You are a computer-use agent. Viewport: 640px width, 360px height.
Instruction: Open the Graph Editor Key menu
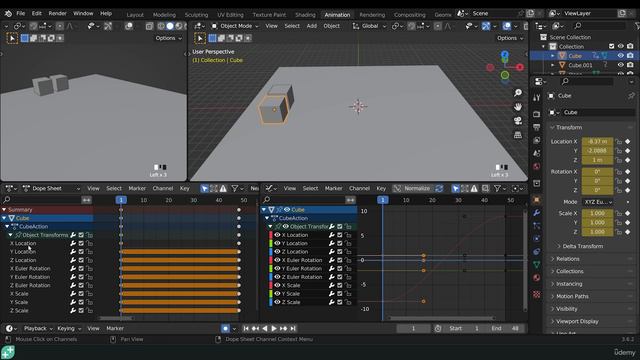pos(381,188)
